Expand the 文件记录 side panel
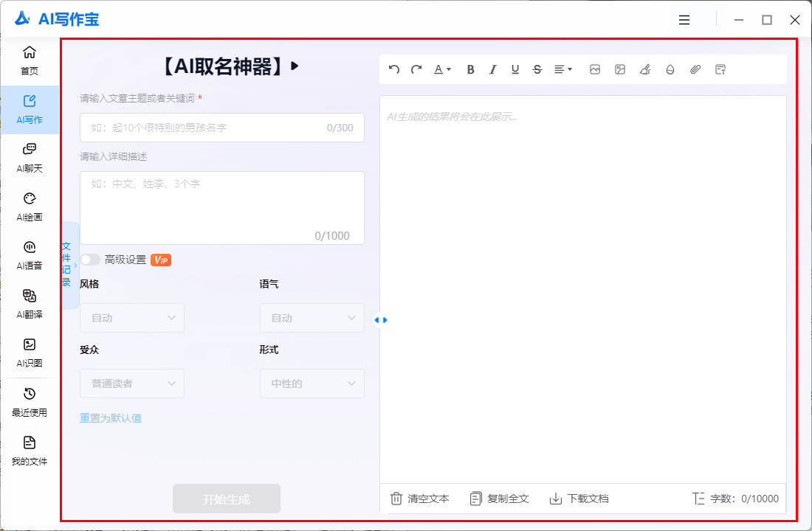This screenshot has width=812, height=531. (69, 265)
